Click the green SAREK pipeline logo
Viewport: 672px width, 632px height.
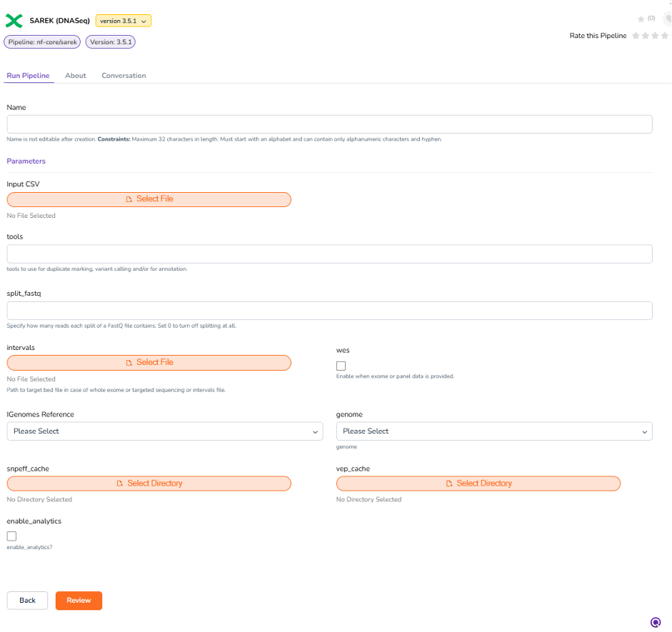[x=14, y=21]
